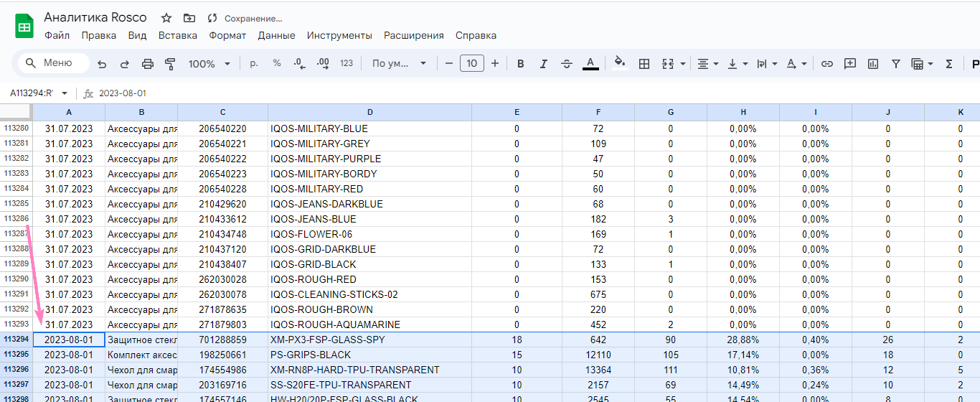Click cell IQOS-CLEANING-STICKS-02
This screenshot has width=980, height=402.
[369, 294]
